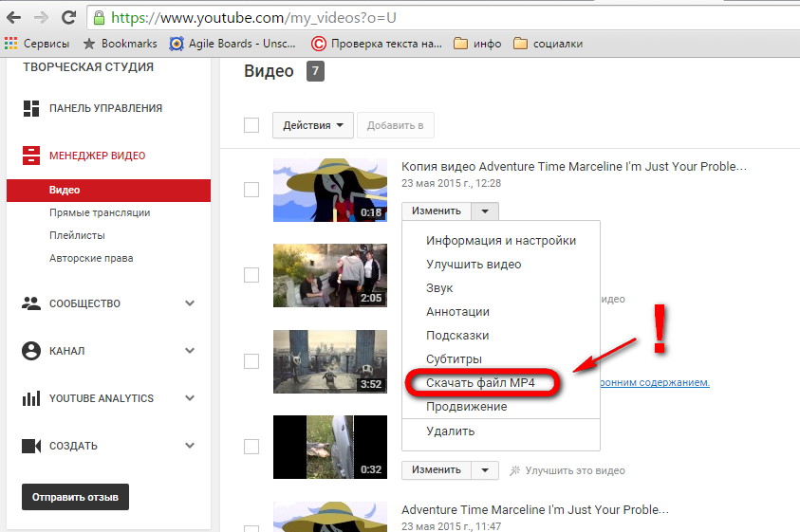Choose Скачать файл MP4 from the menu
Screen dimensions: 800x532
click(x=480, y=382)
